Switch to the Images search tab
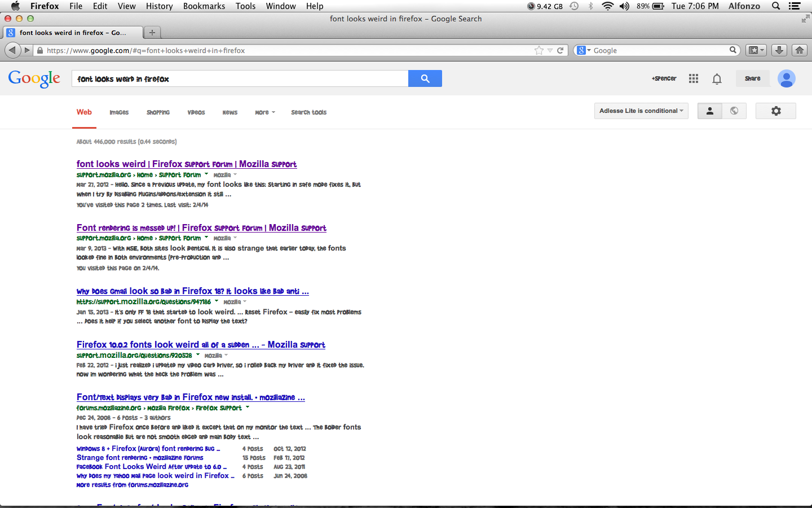The image size is (812, 508). (119, 112)
